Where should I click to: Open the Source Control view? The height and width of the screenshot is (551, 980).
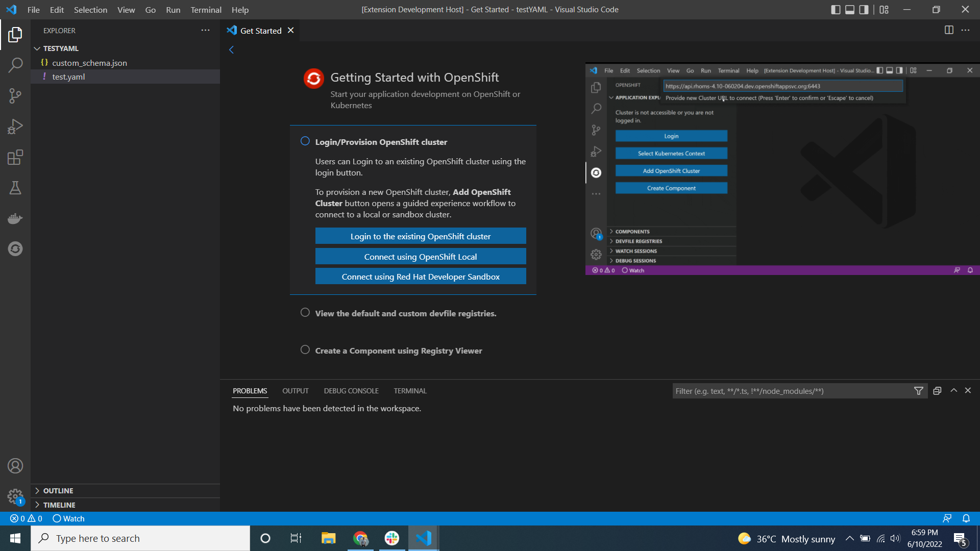pos(15,96)
